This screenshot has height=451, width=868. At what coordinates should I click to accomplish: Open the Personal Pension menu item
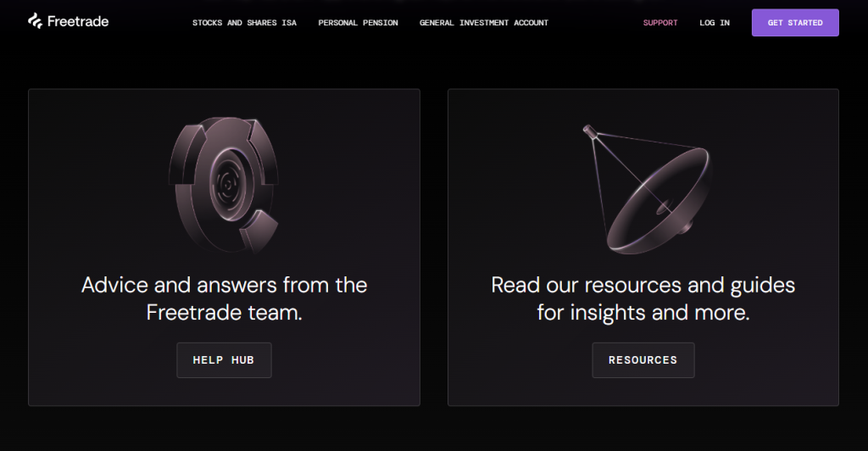tap(359, 23)
